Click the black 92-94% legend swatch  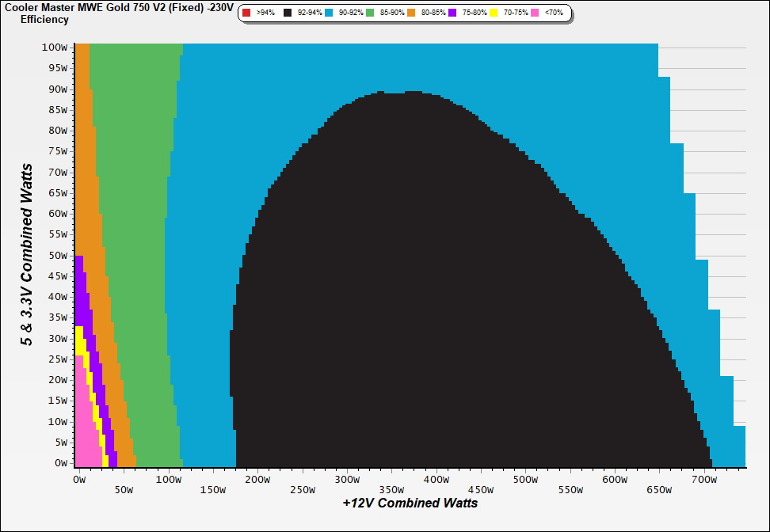288,13
